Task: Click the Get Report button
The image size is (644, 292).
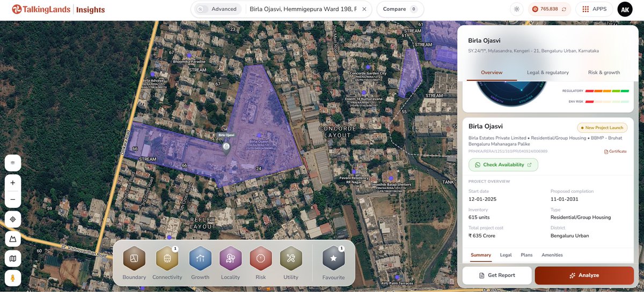Action: (497, 275)
